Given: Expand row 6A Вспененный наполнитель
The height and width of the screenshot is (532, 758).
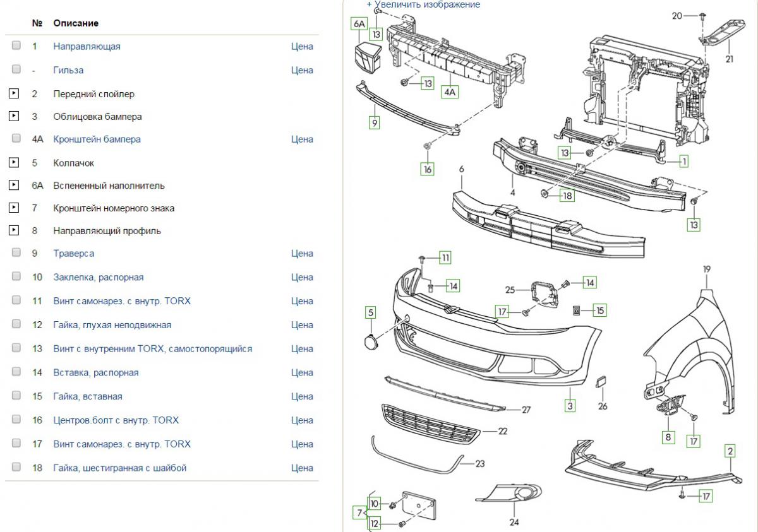Looking at the screenshot, I should coord(13,186).
